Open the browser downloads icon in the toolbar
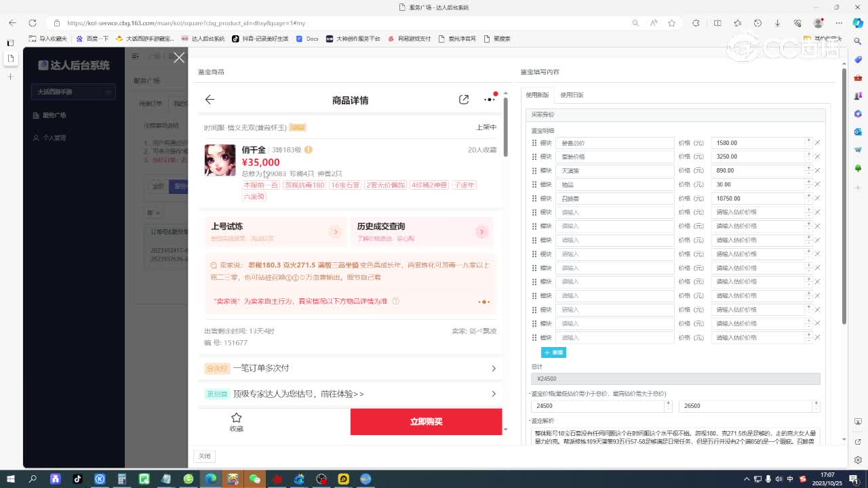The height and width of the screenshot is (488, 868). point(778,22)
